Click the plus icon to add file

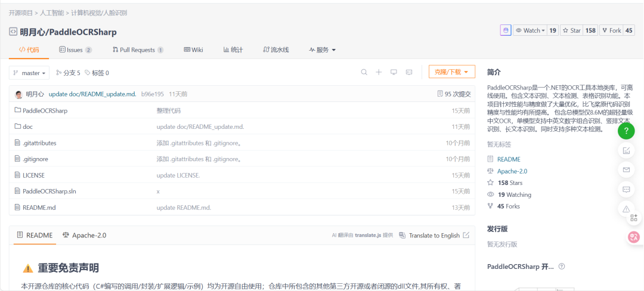pos(379,72)
